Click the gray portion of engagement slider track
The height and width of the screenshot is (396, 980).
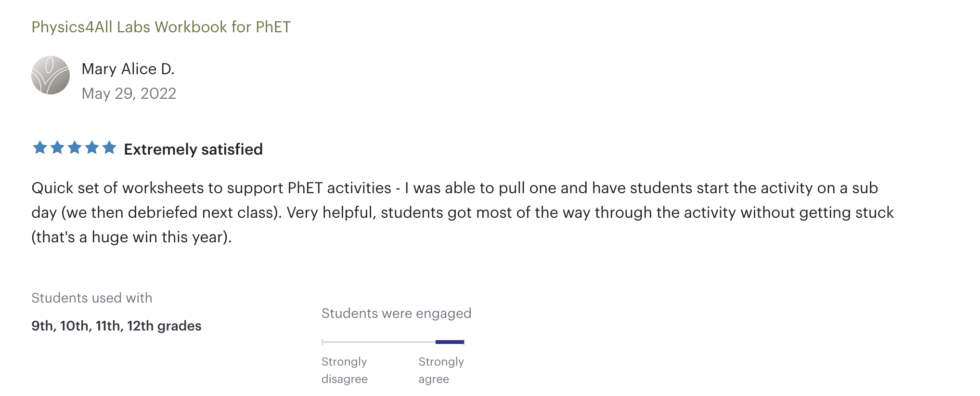[x=379, y=342]
